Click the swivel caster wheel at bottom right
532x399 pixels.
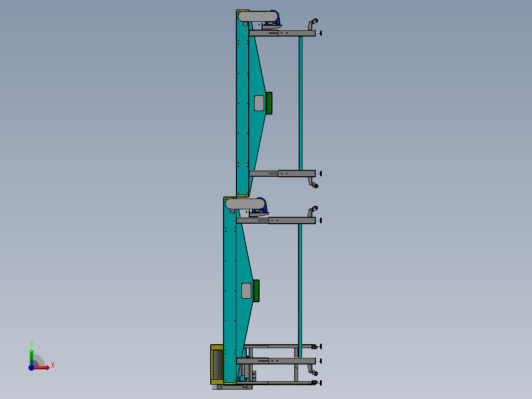315,372
